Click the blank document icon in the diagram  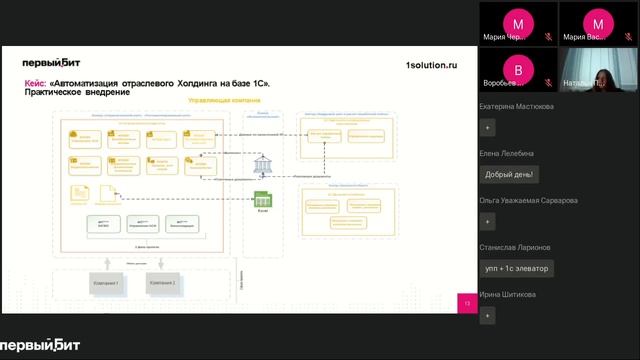[108, 193]
